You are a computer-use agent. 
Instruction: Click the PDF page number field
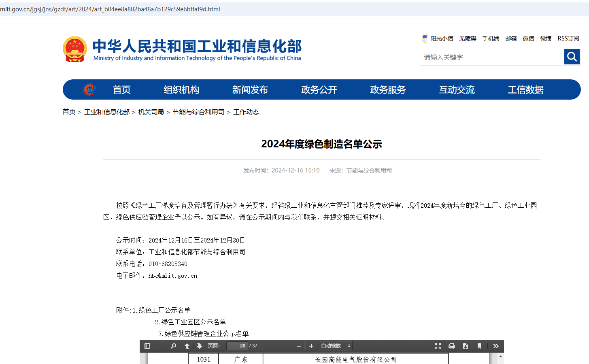click(237, 346)
